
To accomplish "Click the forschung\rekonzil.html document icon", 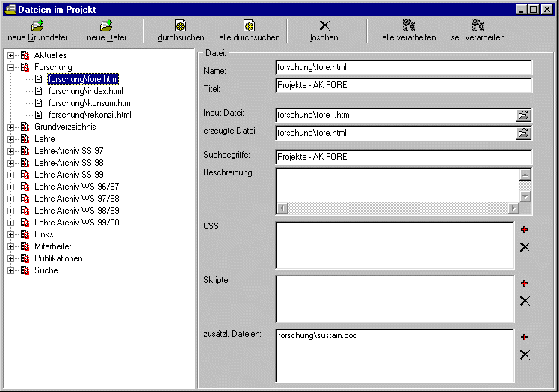I will pos(39,115).
